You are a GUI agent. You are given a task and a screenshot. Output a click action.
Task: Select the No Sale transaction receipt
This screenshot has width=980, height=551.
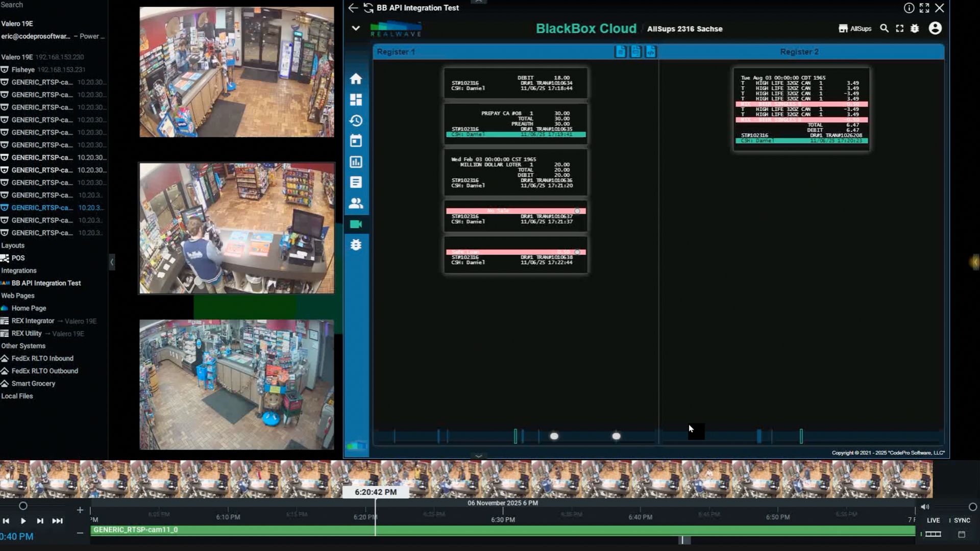point(516,216)
